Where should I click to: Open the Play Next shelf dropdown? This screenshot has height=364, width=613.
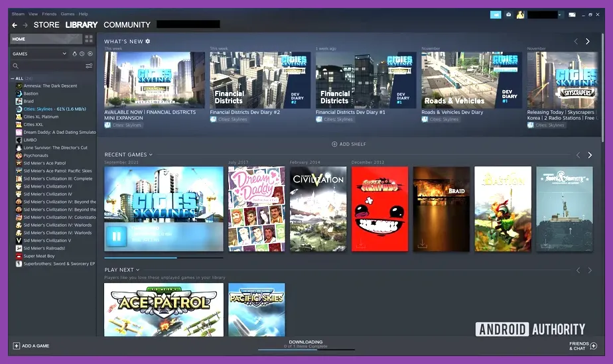click(x=137, y=270)
